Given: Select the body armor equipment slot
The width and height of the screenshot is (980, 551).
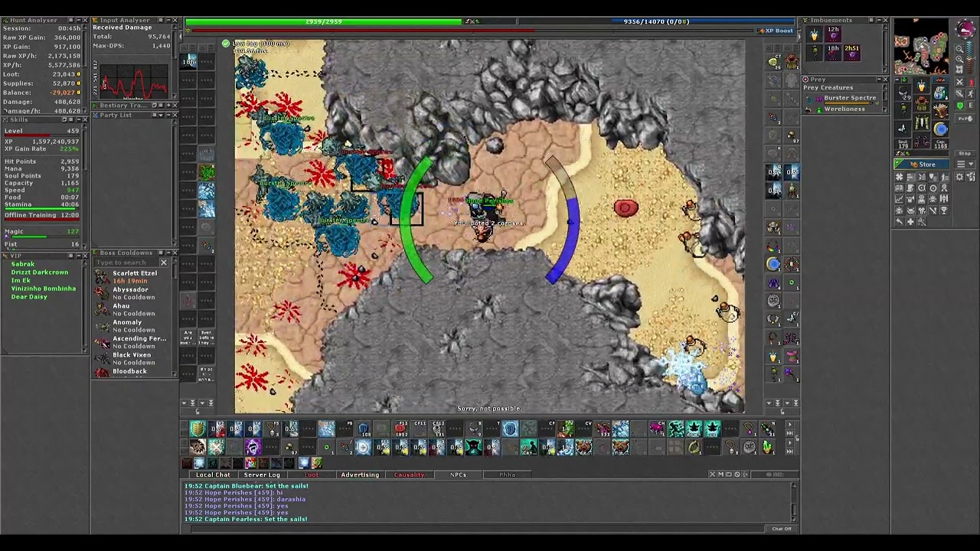Looking at the screenshot, I should [922, 105].
